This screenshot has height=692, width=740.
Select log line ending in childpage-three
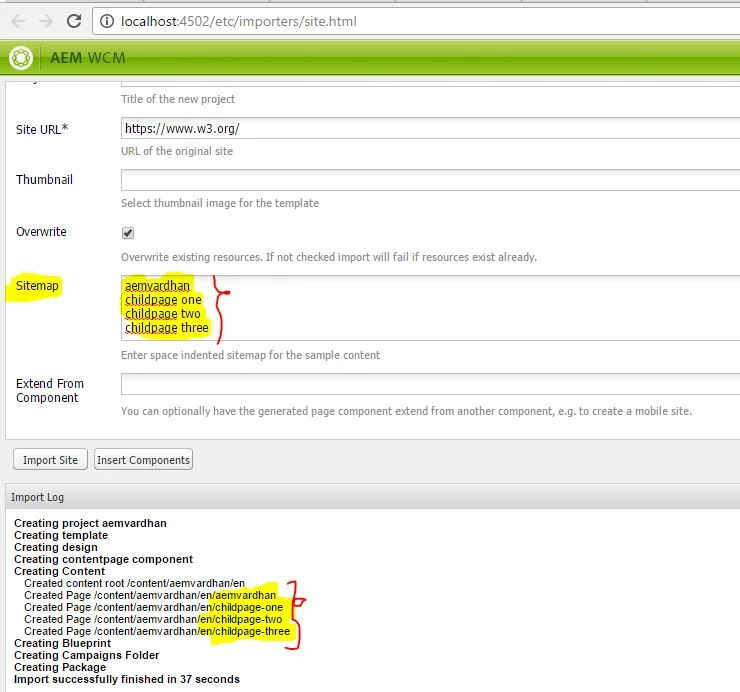click(157, 631)
